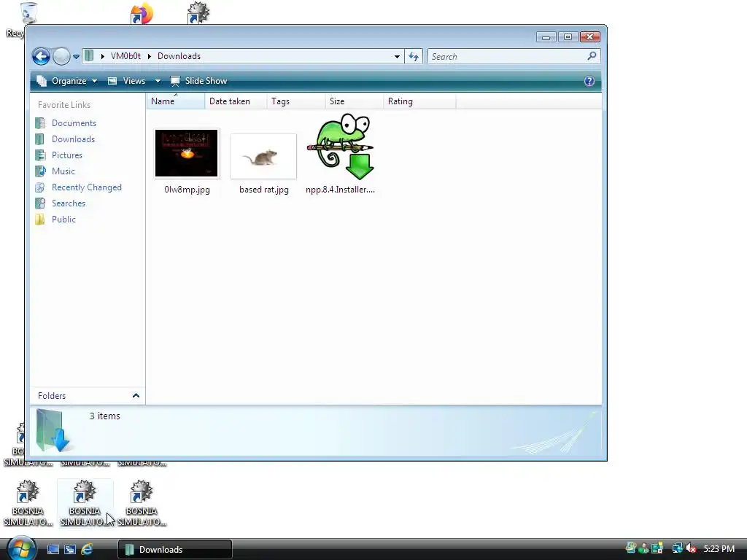Click the magnifying glass search icon

click(592, 56)
